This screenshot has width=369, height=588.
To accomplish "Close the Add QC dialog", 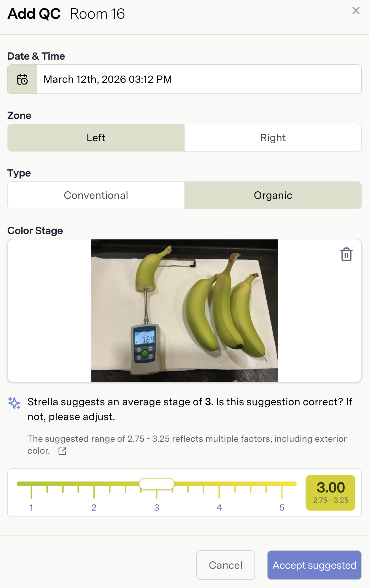I will click(356, 11).
